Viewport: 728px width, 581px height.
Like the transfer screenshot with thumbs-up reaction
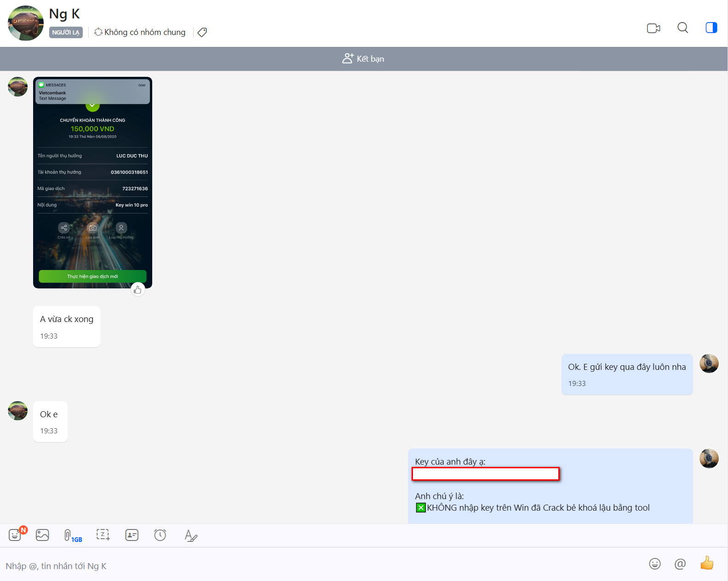point(138,289)
